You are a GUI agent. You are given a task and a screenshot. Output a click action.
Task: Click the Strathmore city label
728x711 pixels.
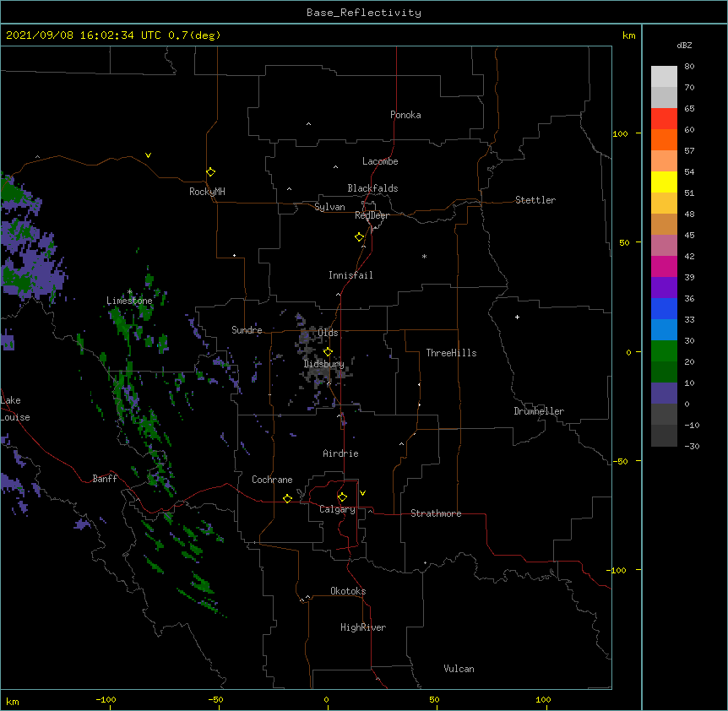tap(436, 513)
